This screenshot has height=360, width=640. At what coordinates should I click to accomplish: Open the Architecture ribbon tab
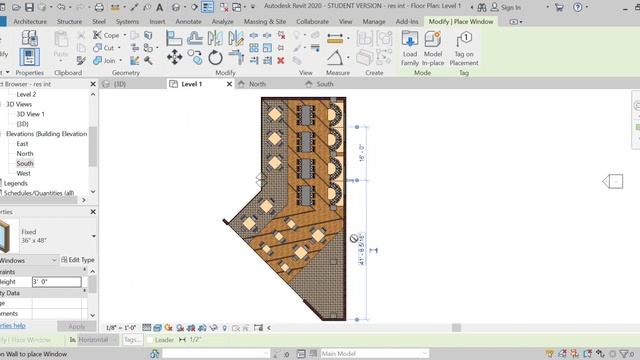(x=30, y=22)
